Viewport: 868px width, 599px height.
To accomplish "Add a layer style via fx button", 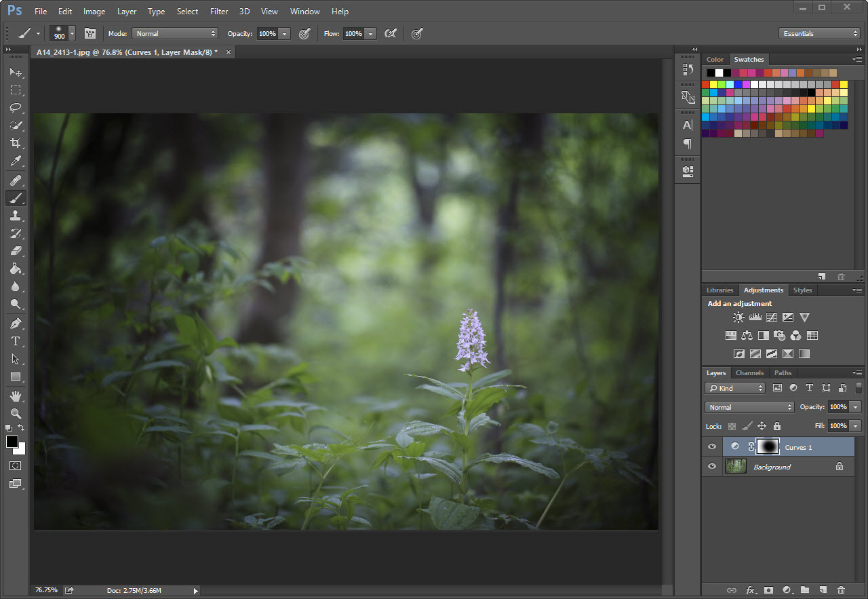I will pos(751,590).
